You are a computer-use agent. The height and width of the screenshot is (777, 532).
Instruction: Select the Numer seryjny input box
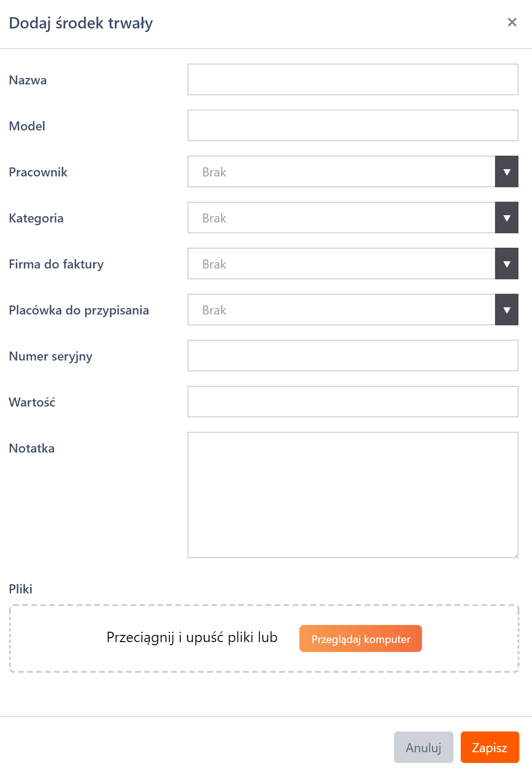pos(353,356)
